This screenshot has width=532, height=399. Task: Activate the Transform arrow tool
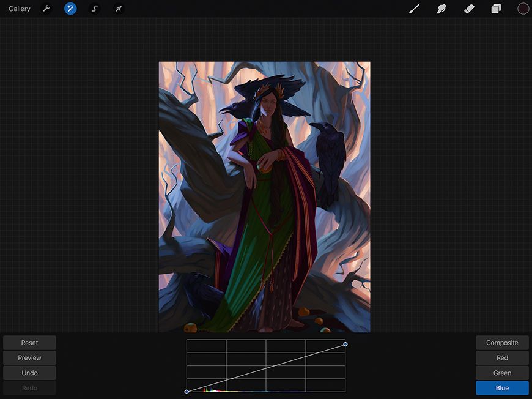click(x=118, y=9)
